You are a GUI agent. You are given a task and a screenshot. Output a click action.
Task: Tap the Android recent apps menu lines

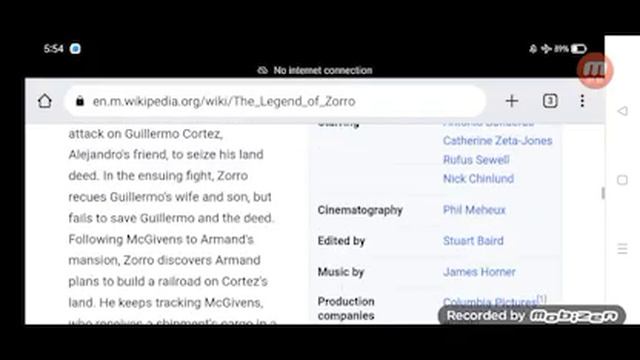tap(622, 249)
